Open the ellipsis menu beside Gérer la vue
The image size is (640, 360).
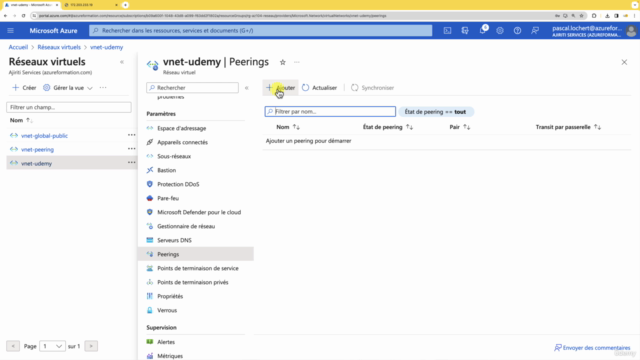pos(103,88)
